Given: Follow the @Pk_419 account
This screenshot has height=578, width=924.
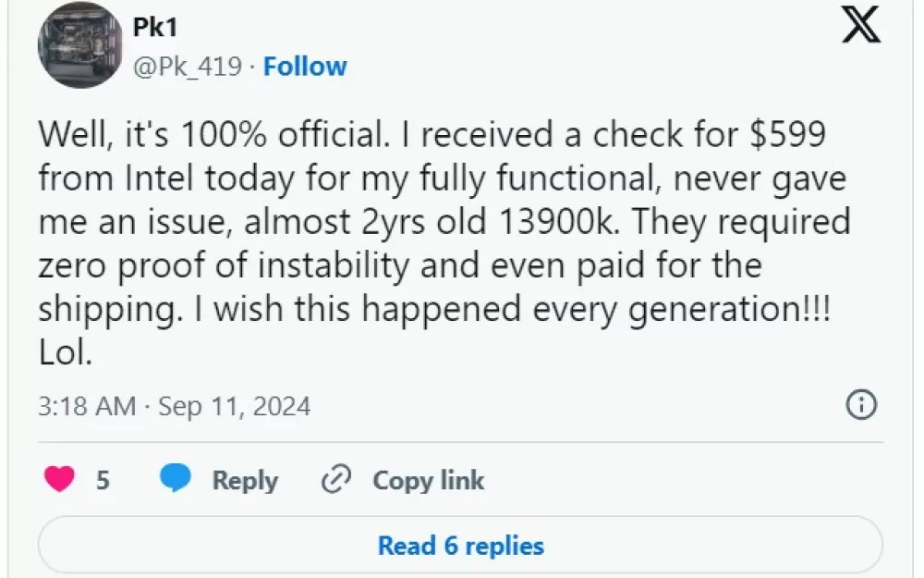Looking at the screenshot, I should (305, 67).
